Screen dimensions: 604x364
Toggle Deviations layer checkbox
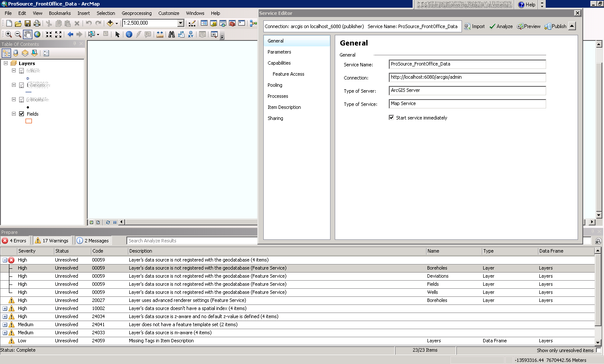click(x=22, y=85)
